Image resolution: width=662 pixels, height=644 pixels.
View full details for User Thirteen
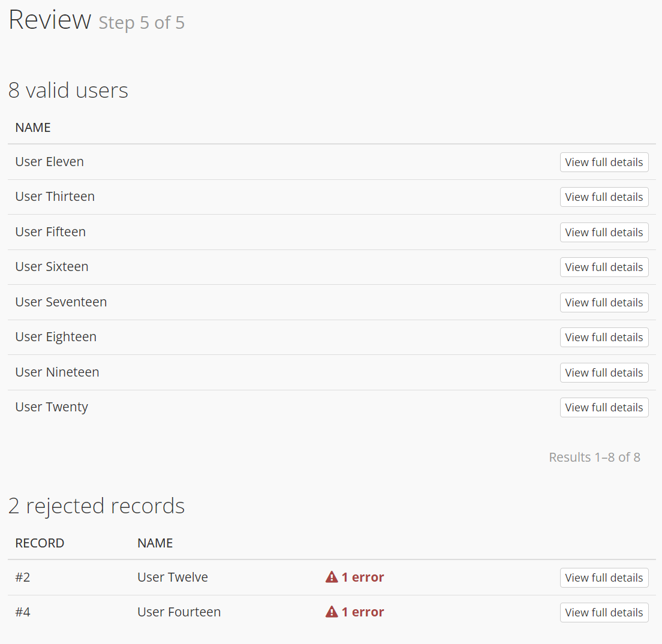pyautogui.click(x=604, y=197)
